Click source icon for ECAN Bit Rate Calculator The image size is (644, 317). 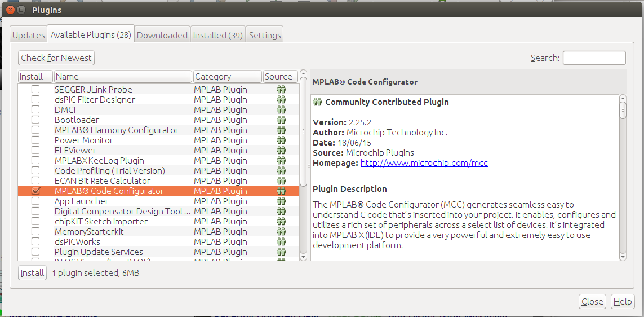281,180
